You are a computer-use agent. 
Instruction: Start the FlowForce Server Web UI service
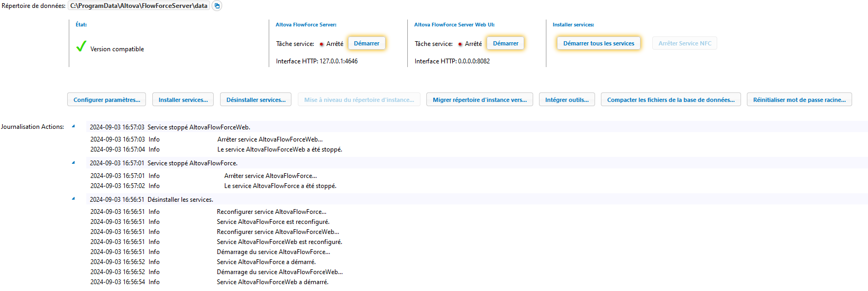[506, 43]
